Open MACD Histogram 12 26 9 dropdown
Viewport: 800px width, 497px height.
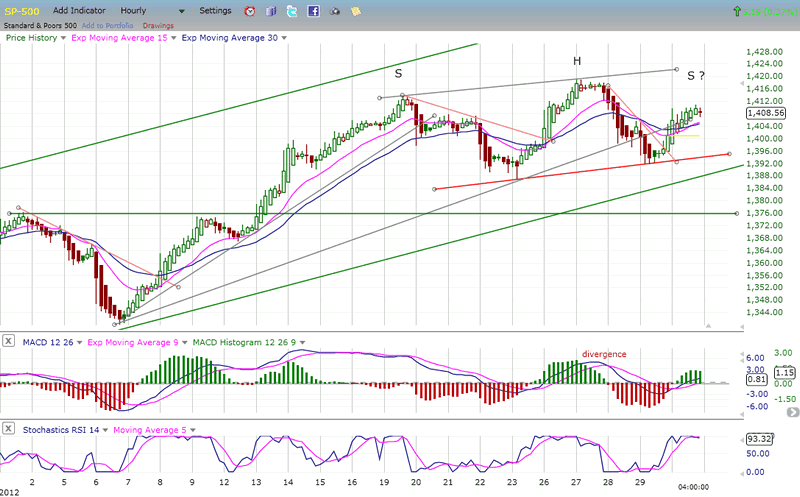(303, 343)
